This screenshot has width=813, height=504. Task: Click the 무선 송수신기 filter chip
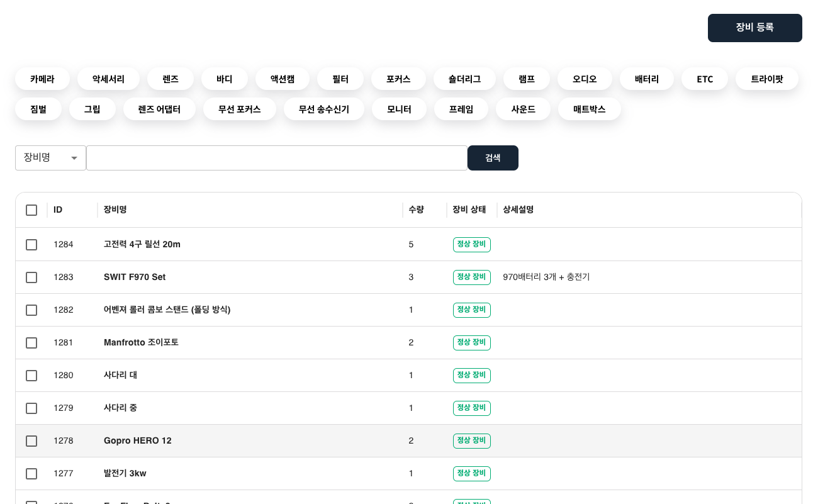[x=323, y=109]
